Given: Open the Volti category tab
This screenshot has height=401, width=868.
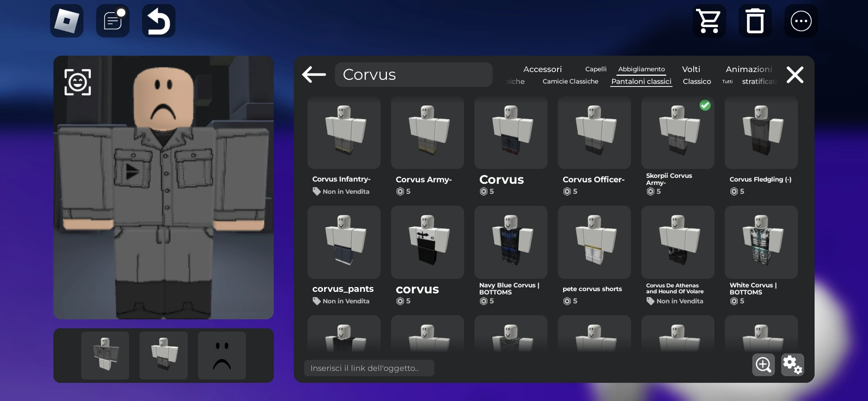Looking at the screenshot, I should pos(691,69).
